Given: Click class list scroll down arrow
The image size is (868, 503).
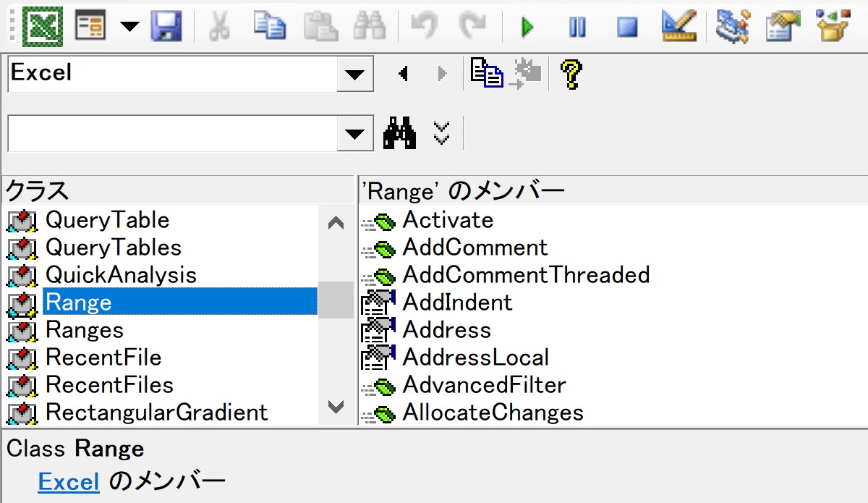Looking at the screenshot, I should pyautogui.click(x=336, y=407).
